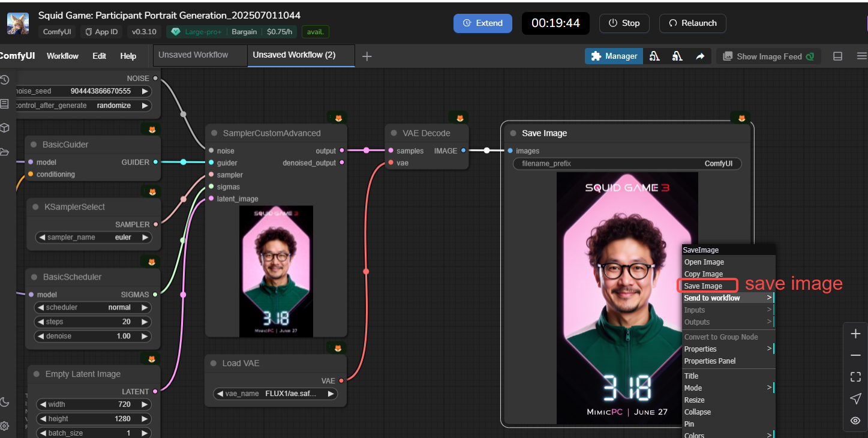Fit the view to the canvas
The height and width of the screenshot is (438, 868).
coord(855,377)
